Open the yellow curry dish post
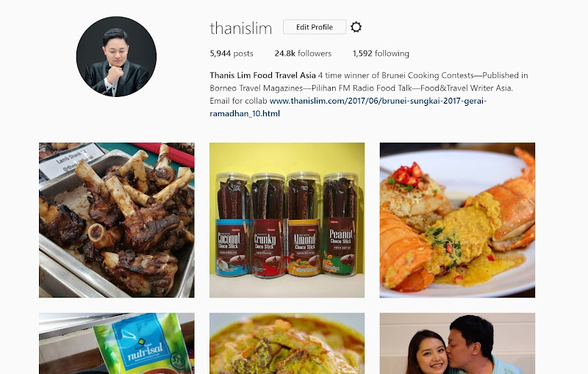 point(287,343)
